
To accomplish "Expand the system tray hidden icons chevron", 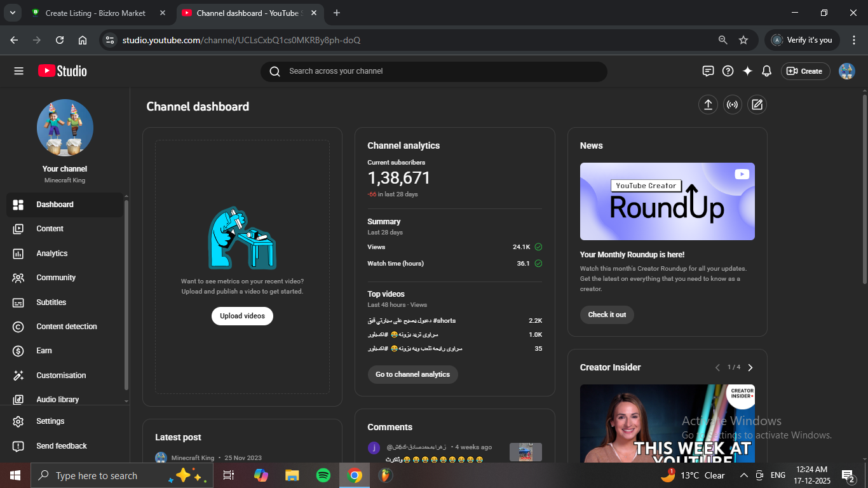I will [743, 475].
